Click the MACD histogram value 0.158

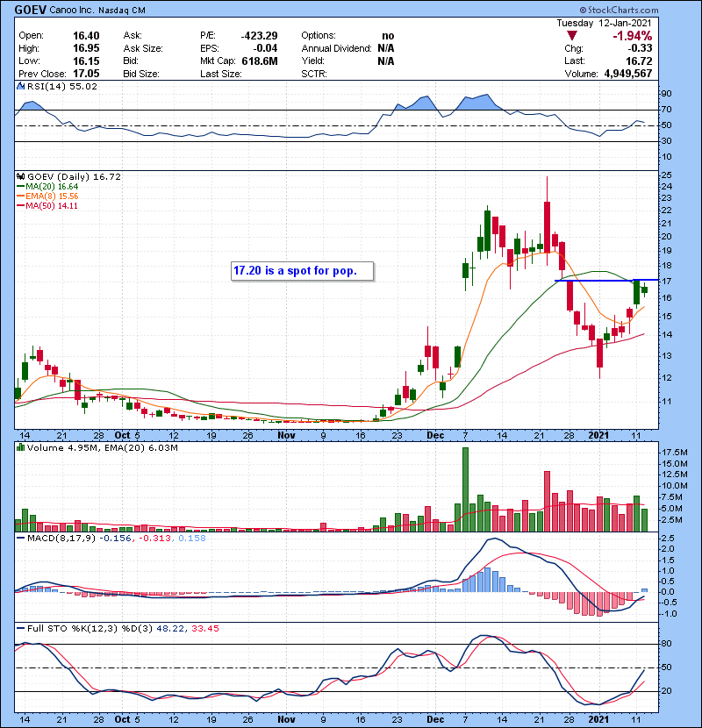(x=192, y=539)
